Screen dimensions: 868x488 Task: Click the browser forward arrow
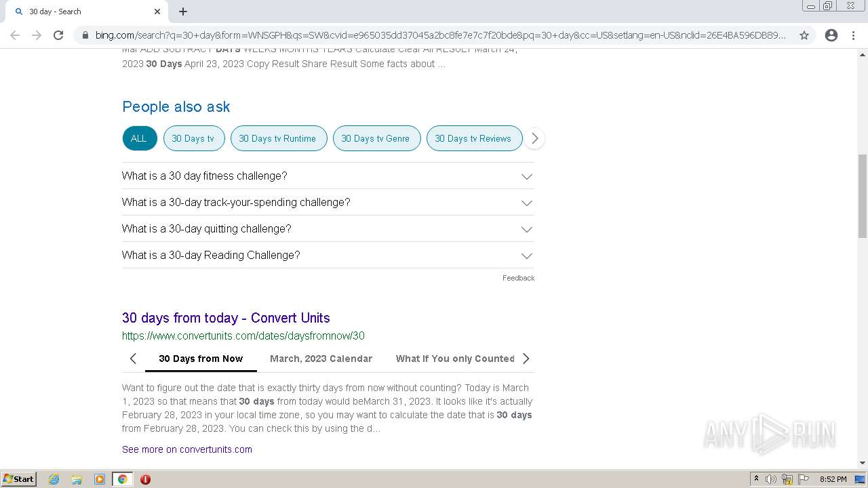[37, 35]
